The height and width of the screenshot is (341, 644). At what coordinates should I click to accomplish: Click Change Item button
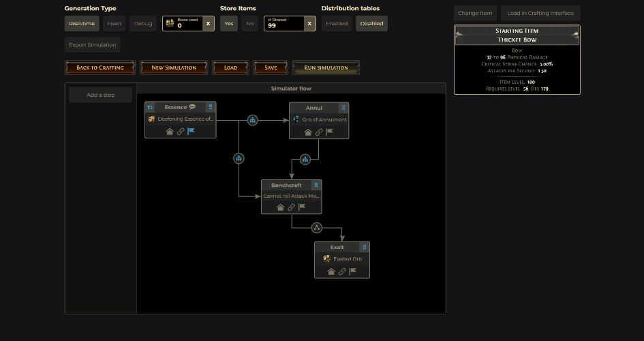[475, 13]
